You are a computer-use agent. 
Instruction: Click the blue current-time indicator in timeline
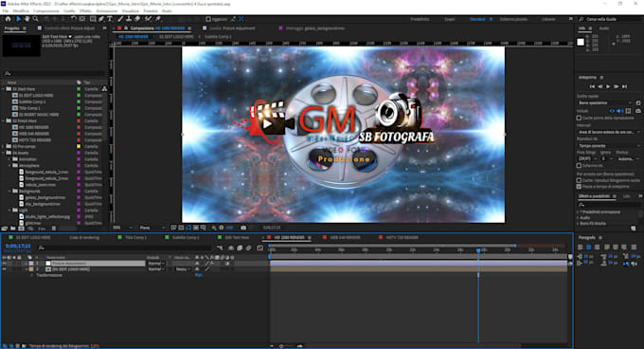coord(478,250)
